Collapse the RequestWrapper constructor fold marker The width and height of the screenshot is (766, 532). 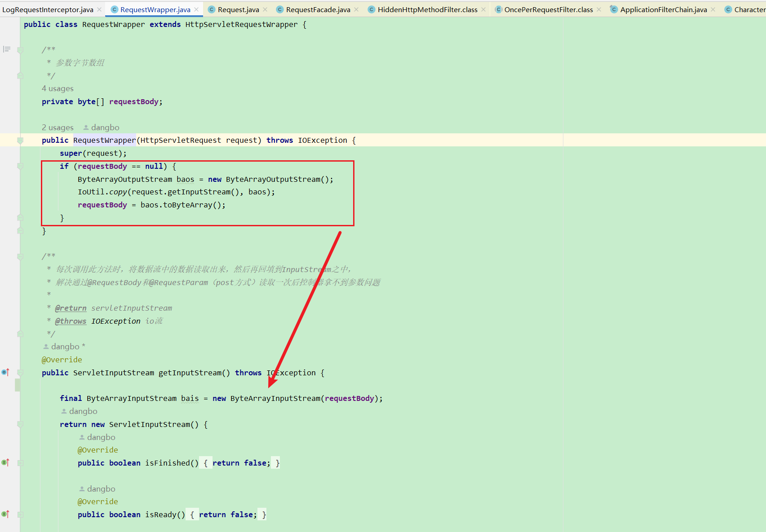tap(20, 141)
